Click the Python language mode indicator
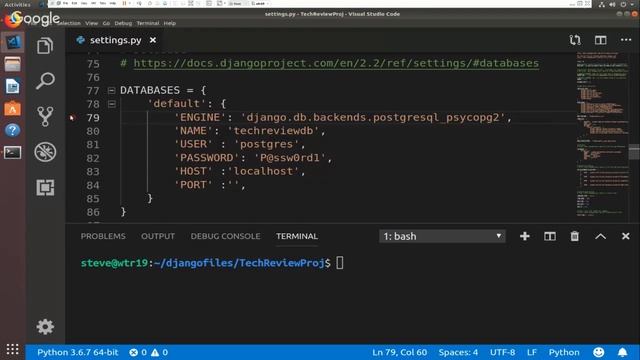Image resolution: width=640 pixels, height=360 pixels. (x=564, y=352)
